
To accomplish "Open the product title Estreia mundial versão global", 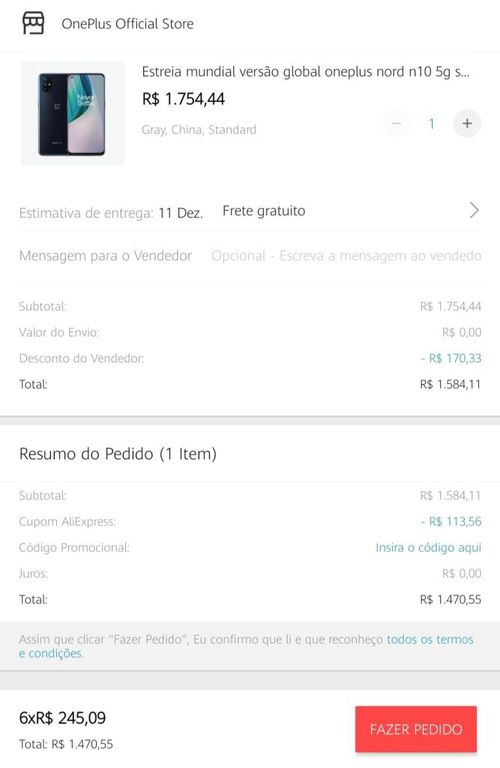I will point(306,72).
